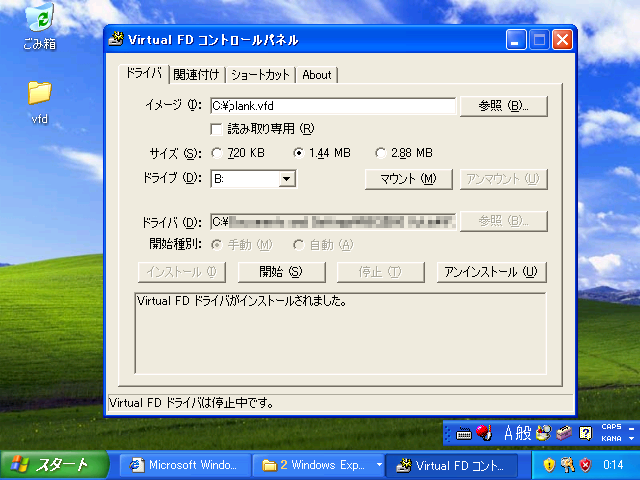
Task: Click the red shield alert tray icon
Action: [x=586, y=464]
